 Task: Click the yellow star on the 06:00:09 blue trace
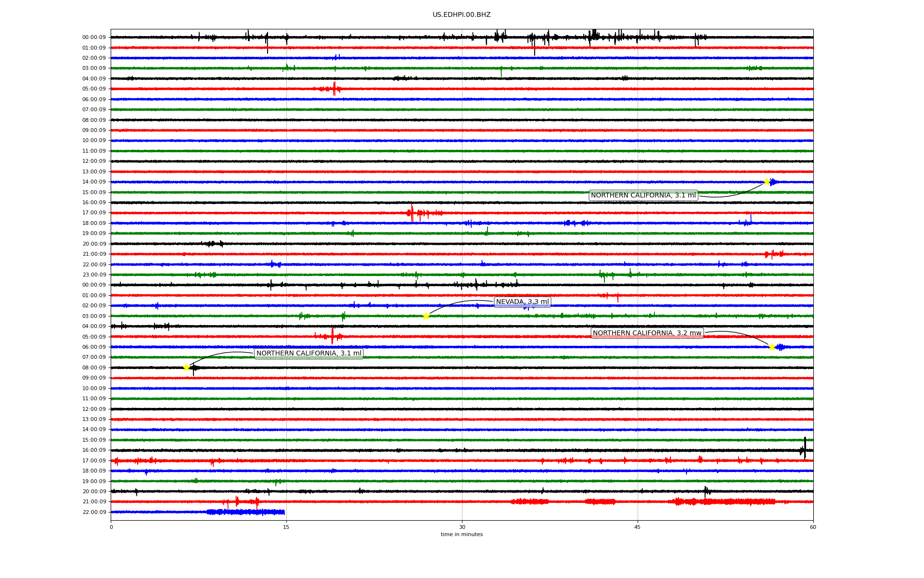pos(772,347)
